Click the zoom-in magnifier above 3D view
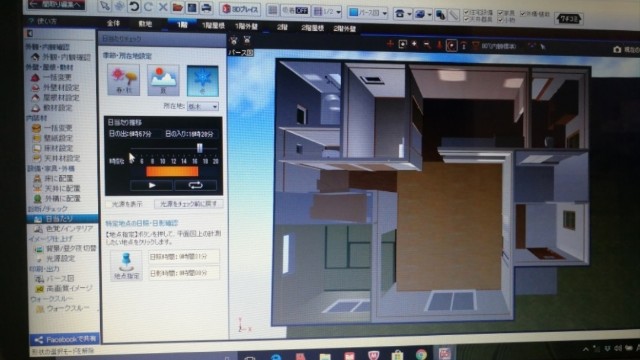The width and height of the screenshot is (640, 360). [414, 44]
